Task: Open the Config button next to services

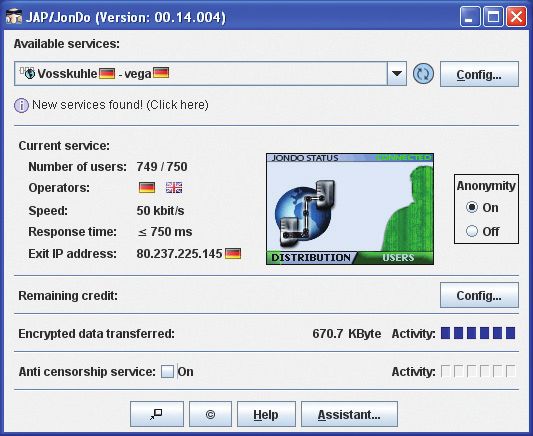Action: click(479, 74)
